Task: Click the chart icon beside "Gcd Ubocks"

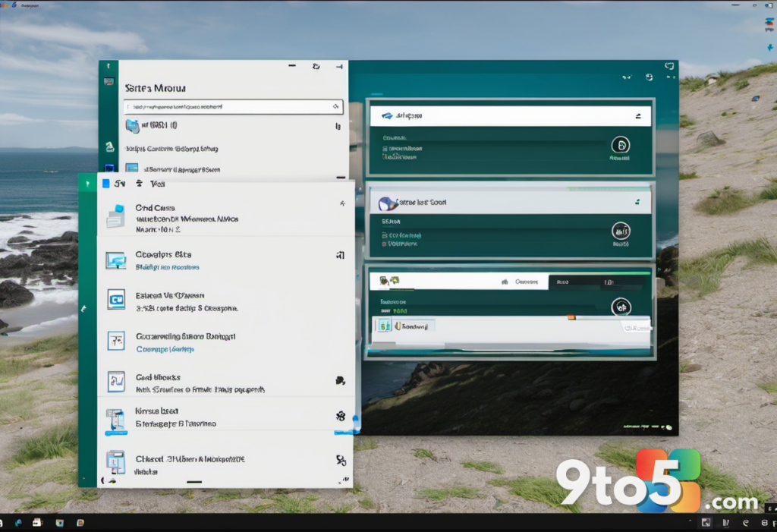Action: point(116,382)
